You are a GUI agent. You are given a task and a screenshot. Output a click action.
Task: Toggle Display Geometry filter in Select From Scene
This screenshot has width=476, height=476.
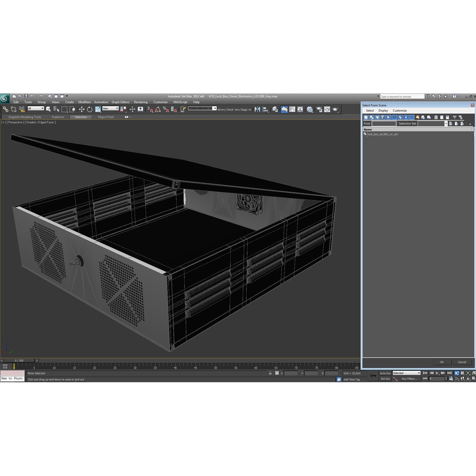coord(366,117)
